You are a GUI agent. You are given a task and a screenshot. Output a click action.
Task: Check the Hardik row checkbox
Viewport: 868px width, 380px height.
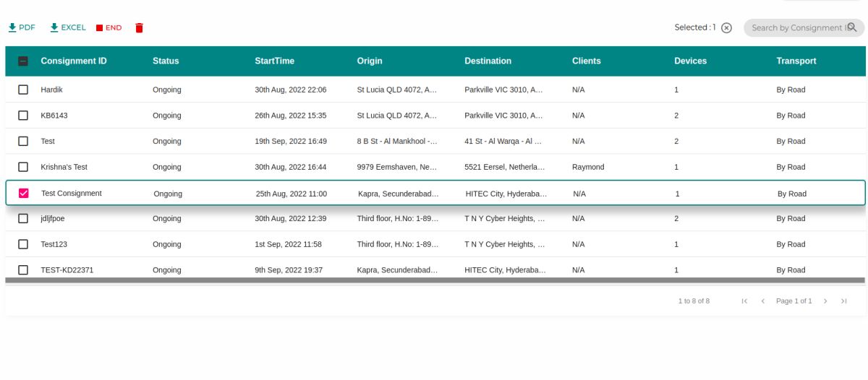tap(23, 90)
